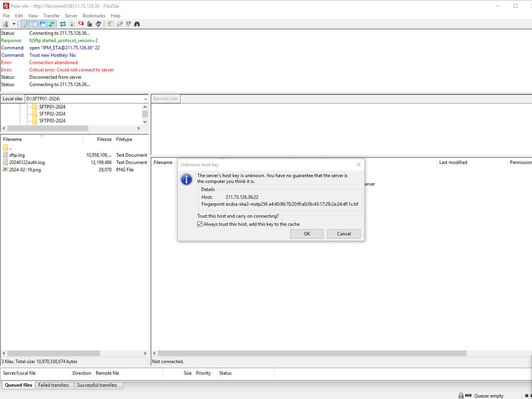Toggle local directory tree display icon
Screen dimensions: 532x399
[34, 24]
